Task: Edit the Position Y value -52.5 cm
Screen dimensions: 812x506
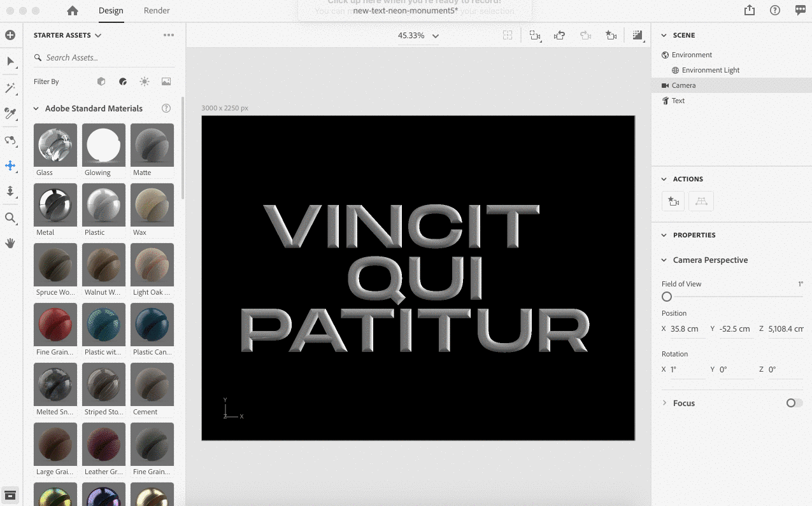Action: coord(736,329)
